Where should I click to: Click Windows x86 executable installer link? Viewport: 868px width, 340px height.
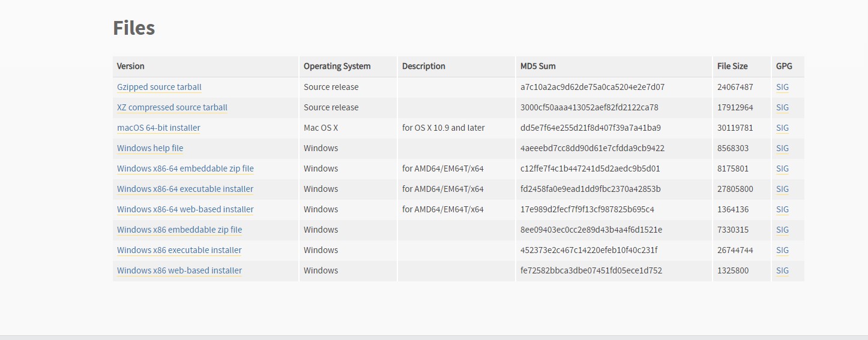click(x=179, y=250)
